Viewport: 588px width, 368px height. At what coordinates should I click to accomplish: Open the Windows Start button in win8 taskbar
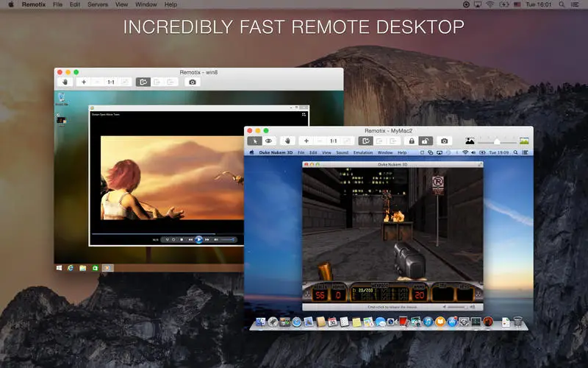click(59, 268)
